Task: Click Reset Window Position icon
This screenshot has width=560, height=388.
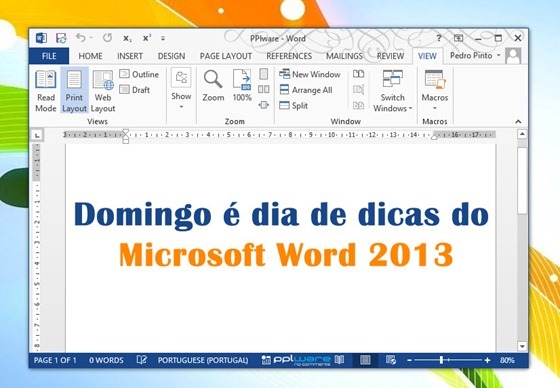Action: (358, 105)
